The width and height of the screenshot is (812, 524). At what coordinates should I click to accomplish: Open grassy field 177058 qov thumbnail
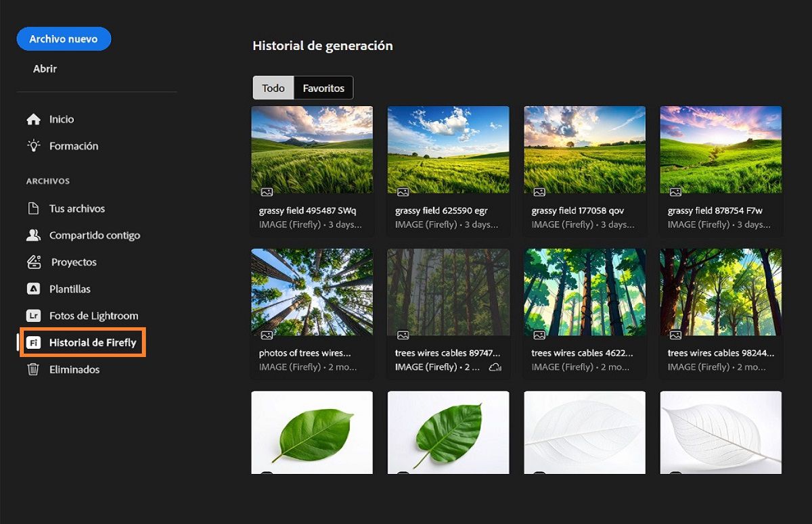point(585,150)
